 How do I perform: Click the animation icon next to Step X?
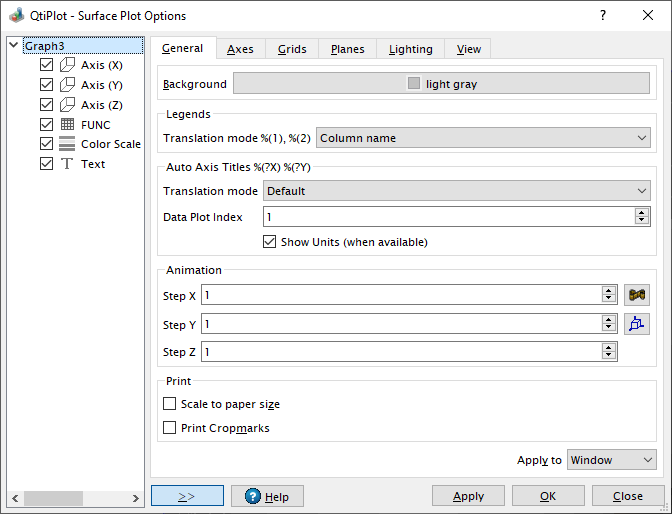[x=637, y=295]
